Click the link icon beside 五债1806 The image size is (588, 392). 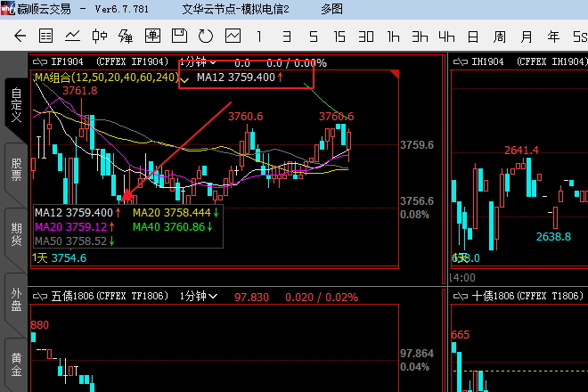click(40, 297)
